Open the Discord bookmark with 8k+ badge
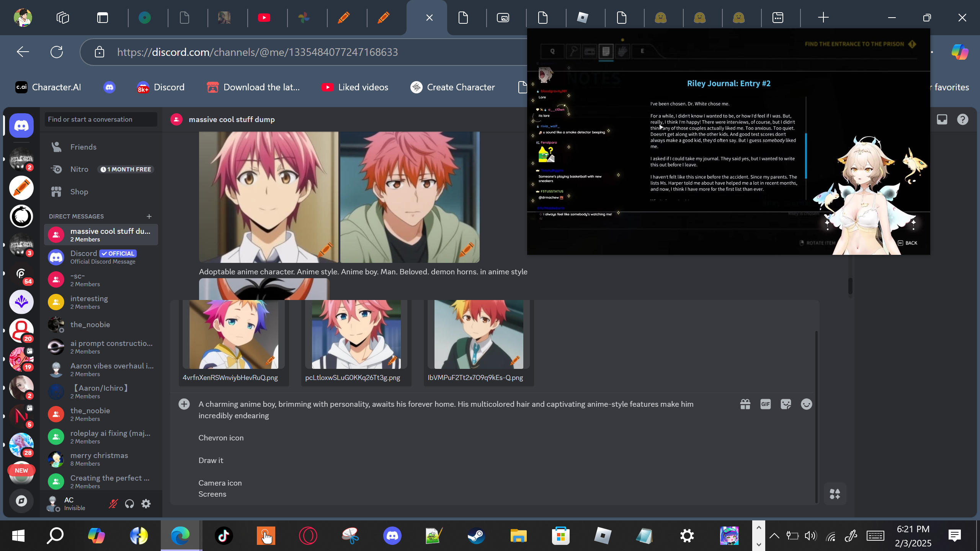 161,87
